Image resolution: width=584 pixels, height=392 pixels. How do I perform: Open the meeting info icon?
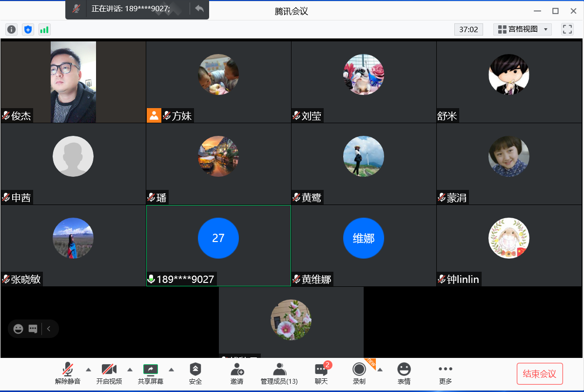11,30
